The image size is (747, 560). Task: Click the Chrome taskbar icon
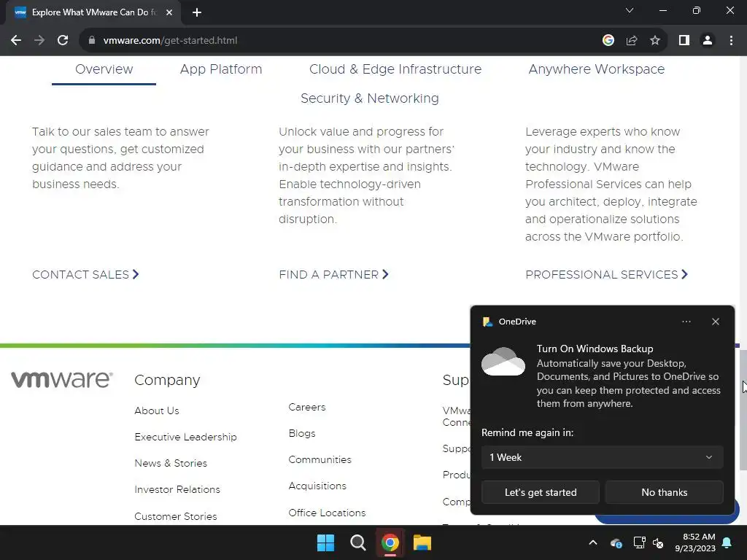pos(390,542)
